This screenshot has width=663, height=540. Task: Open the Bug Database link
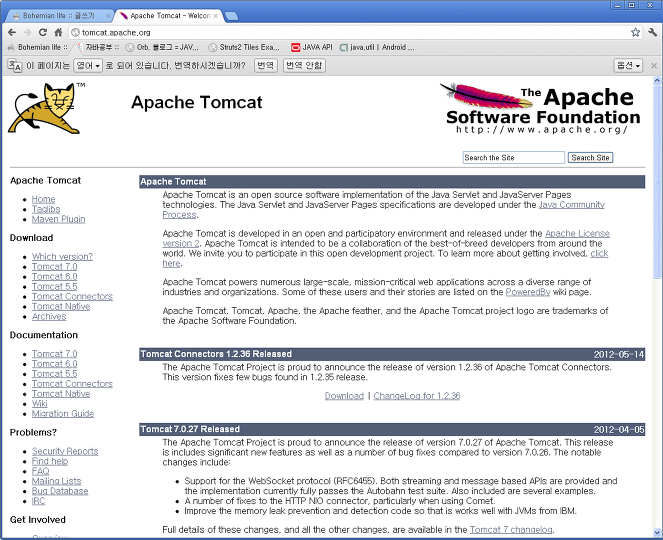[x=60, y=491]
